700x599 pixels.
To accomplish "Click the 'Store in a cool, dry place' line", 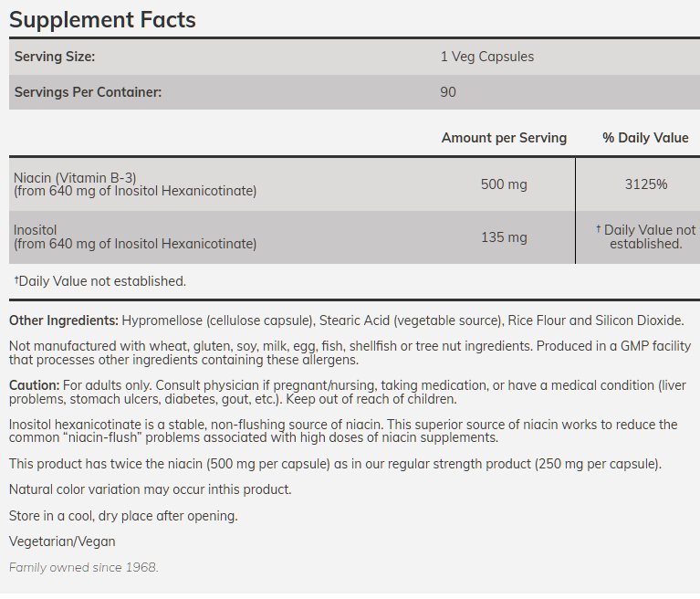I will 123,516.
